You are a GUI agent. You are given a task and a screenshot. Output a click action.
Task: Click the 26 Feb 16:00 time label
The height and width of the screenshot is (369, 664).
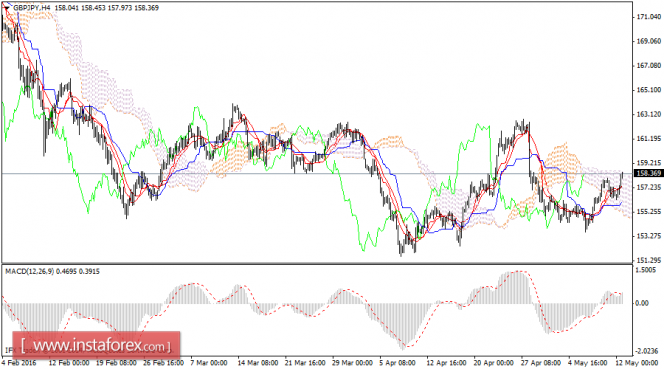coord(163,363)
